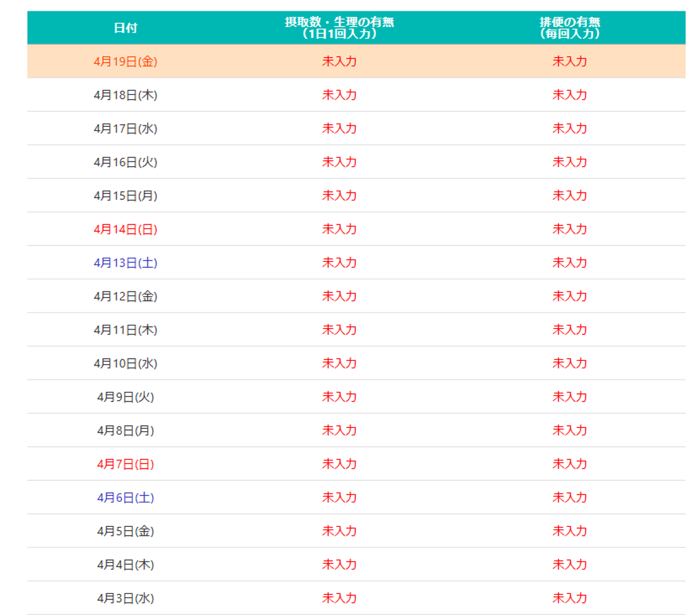Image resolution: width=700 pixels, height=615 pixels.
Task: Open 未入力 intake entry for 4月13日
Action: [339, 262]
